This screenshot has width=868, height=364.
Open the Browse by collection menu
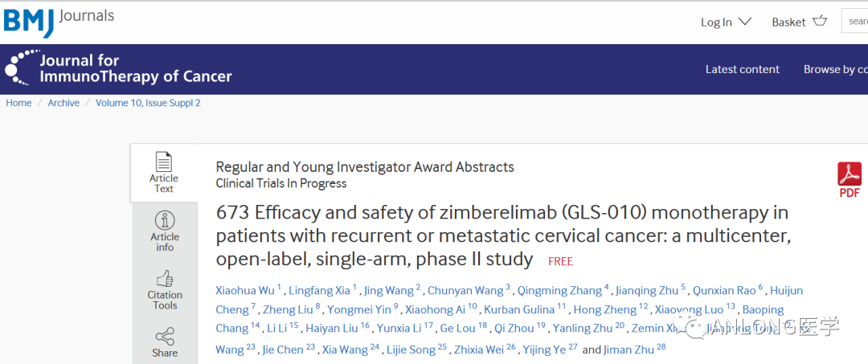[834, 69]
